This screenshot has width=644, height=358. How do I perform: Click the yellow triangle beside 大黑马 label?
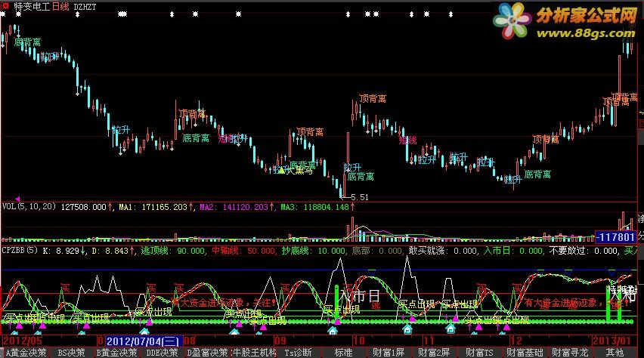[x=282, y=171]
